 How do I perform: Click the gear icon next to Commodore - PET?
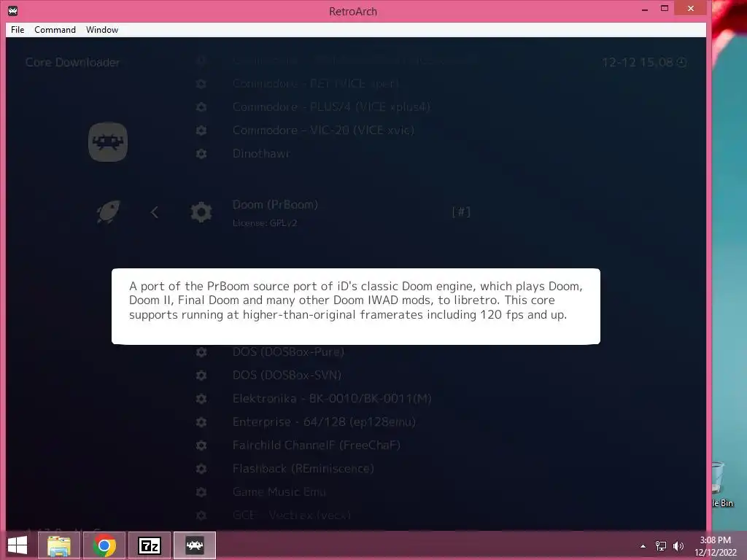click(201, 84)
